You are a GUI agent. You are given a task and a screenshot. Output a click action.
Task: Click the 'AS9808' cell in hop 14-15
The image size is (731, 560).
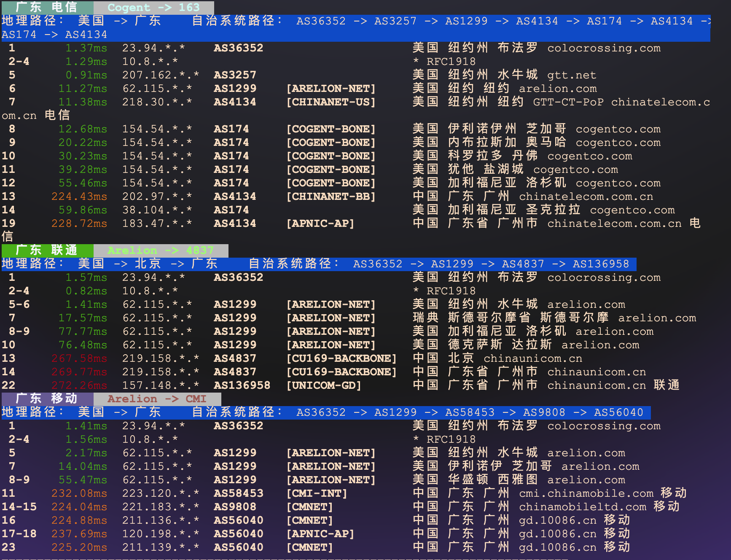[x=235, y=507]
